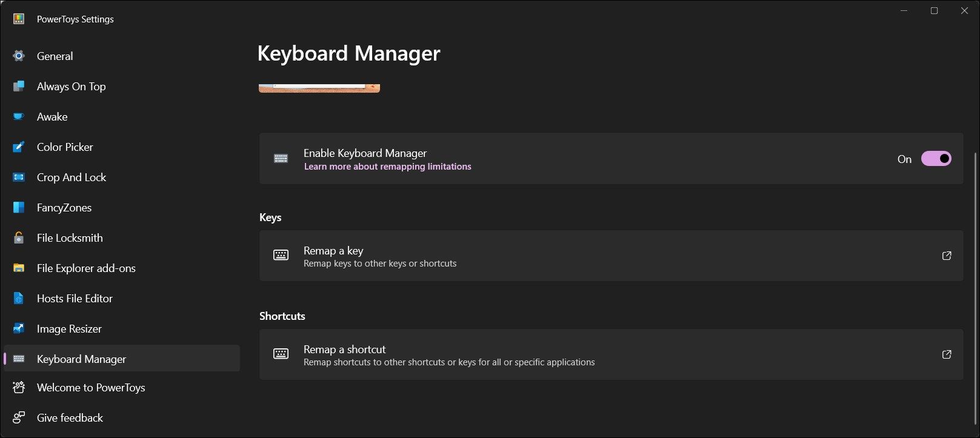Click 'Remap keys to other keys or shortcuts' text
The height and width of the screenshot is (438, 980).
pos(380,264)
